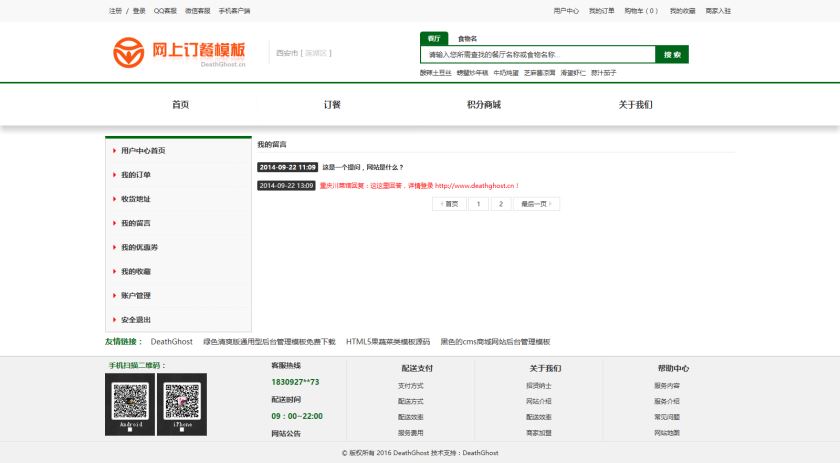Open the iPhone QR code image
Screen dimensions: 840x463
click(182, 404)
